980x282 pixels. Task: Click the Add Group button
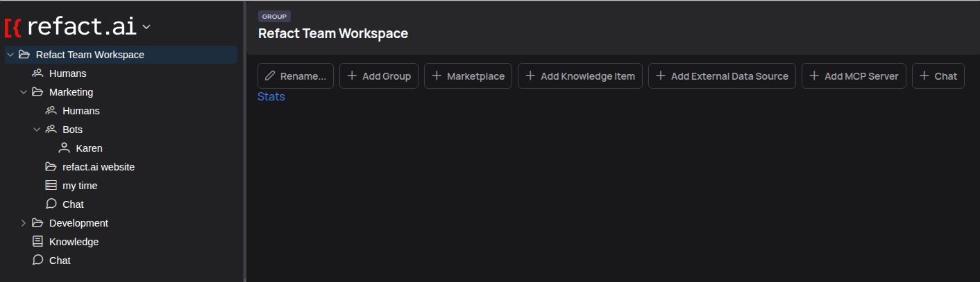pos(379,76)
